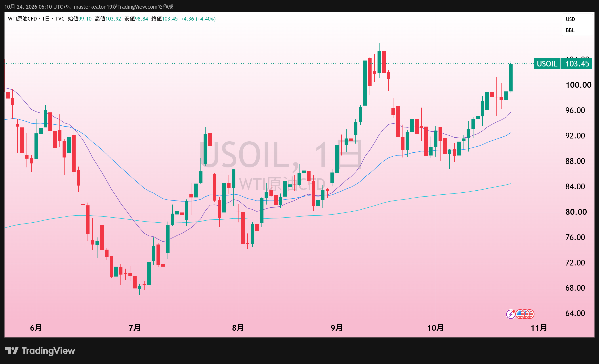Click the TradingView logo at the bottom
This screenshot has width=599, height=364.
[40, 351]
